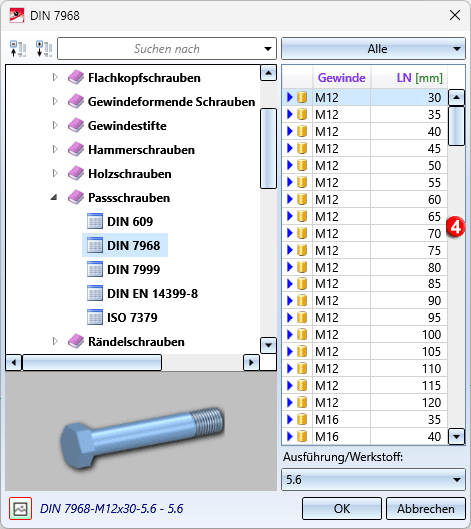Click the Hammerschrauben book icon

click(x=76, y=149)
